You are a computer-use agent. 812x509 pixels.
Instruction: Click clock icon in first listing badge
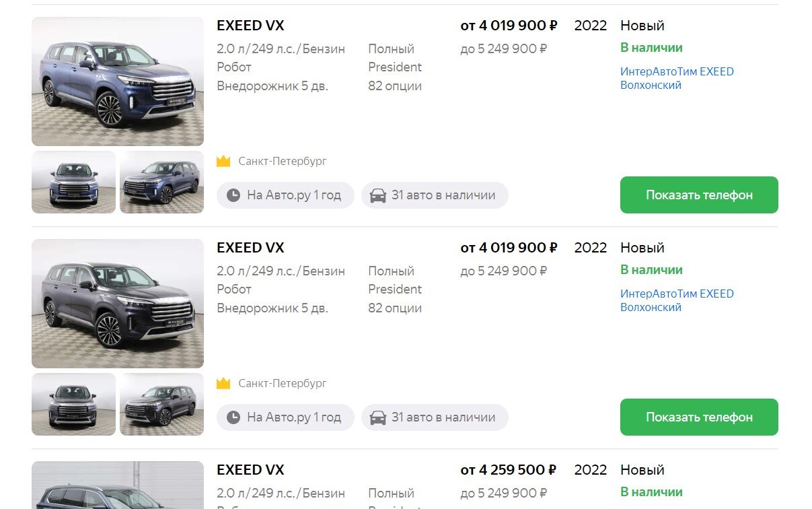click(233, 195)
